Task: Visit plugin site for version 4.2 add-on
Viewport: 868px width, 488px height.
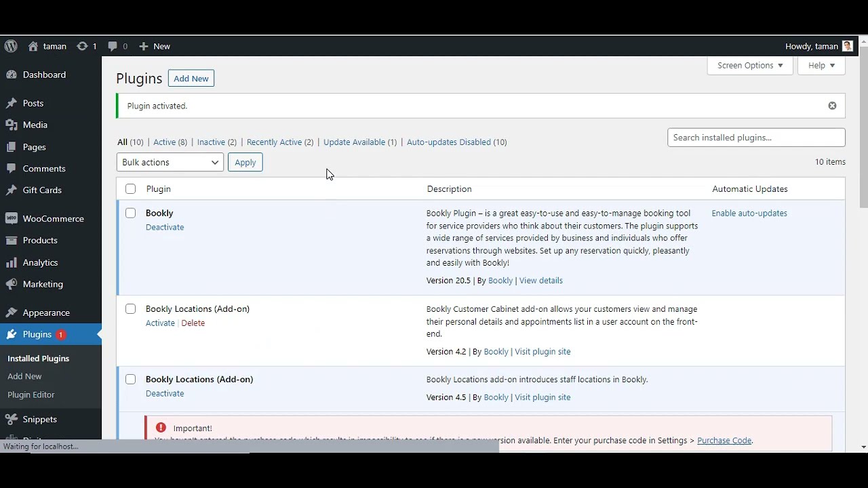Action: [x=542, y=352]
